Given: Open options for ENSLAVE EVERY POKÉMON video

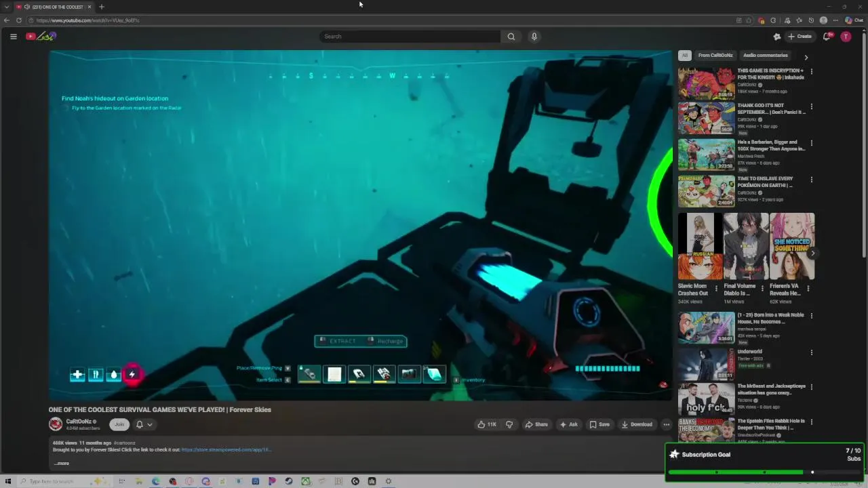Looking at the screenshot, I should pos(811,180).
